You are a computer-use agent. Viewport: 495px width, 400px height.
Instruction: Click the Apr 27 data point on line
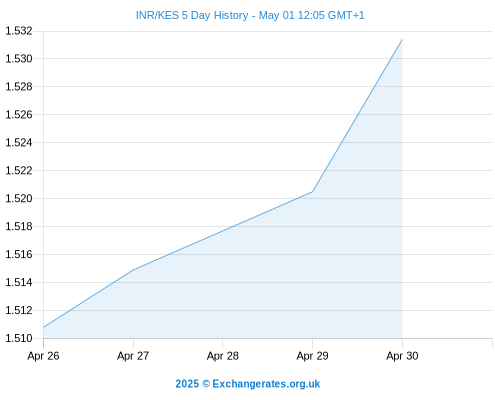click(133, 270)
